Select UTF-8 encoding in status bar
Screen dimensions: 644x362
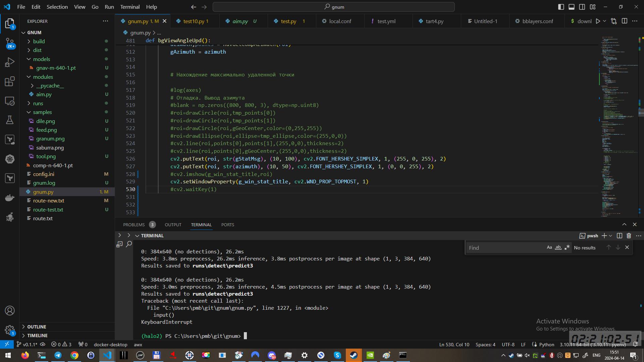click(x=508, y=344)
